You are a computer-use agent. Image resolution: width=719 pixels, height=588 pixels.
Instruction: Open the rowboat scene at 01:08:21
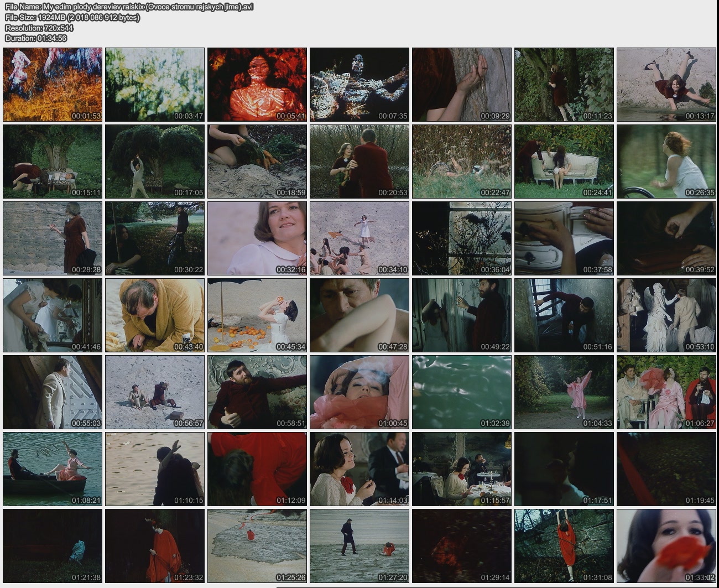(53, 469)
